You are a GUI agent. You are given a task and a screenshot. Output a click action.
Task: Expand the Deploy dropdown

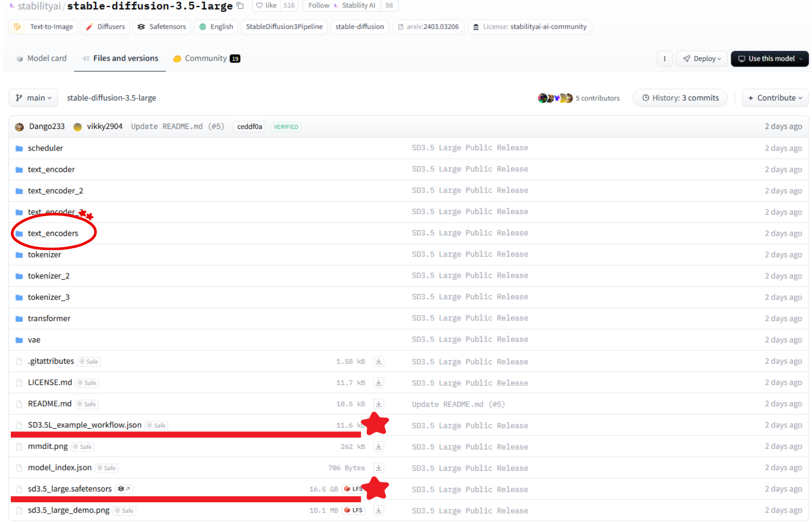[702, 59]
